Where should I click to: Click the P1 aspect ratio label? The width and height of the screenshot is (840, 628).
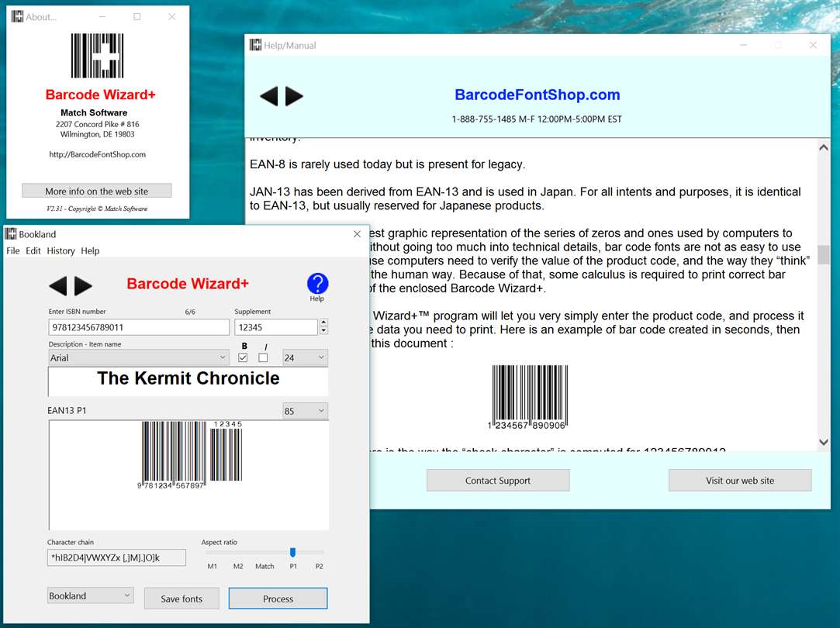point(293,566)
